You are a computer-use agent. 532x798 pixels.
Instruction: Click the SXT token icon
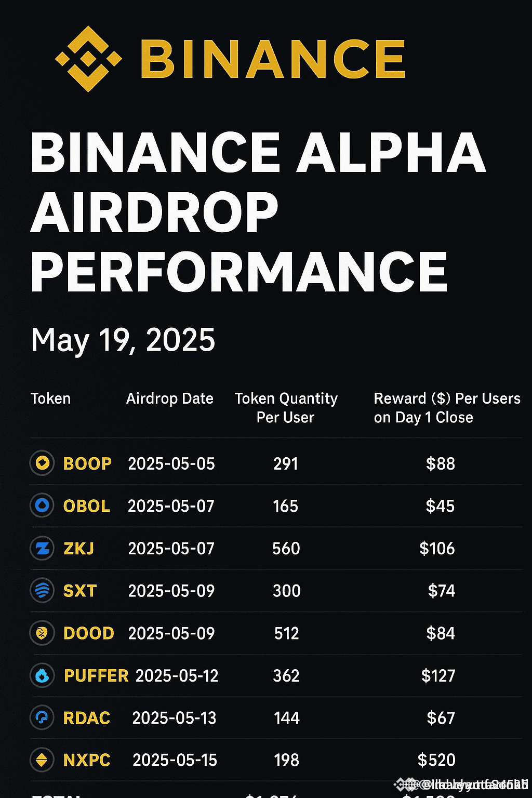pos(42,591)
